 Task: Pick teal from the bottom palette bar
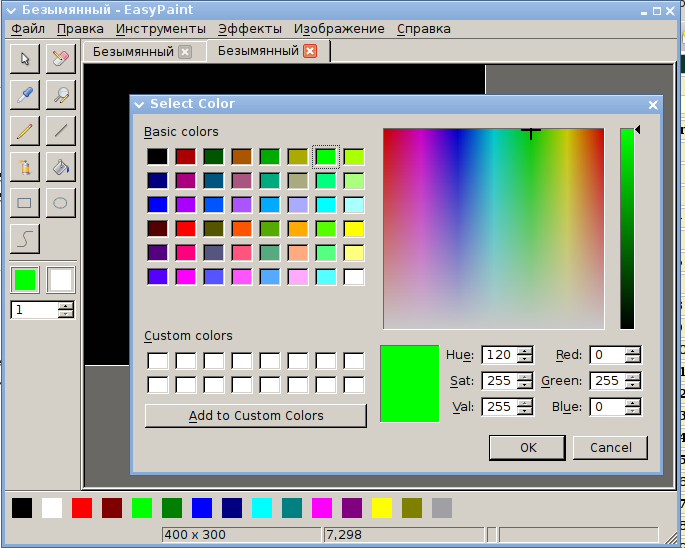(x=292, y=508)
